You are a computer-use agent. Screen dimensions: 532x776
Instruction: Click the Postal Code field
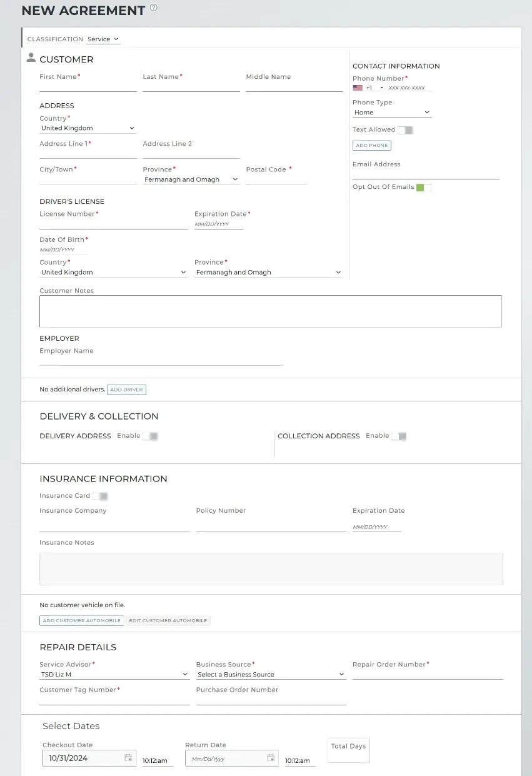(276, 179)
